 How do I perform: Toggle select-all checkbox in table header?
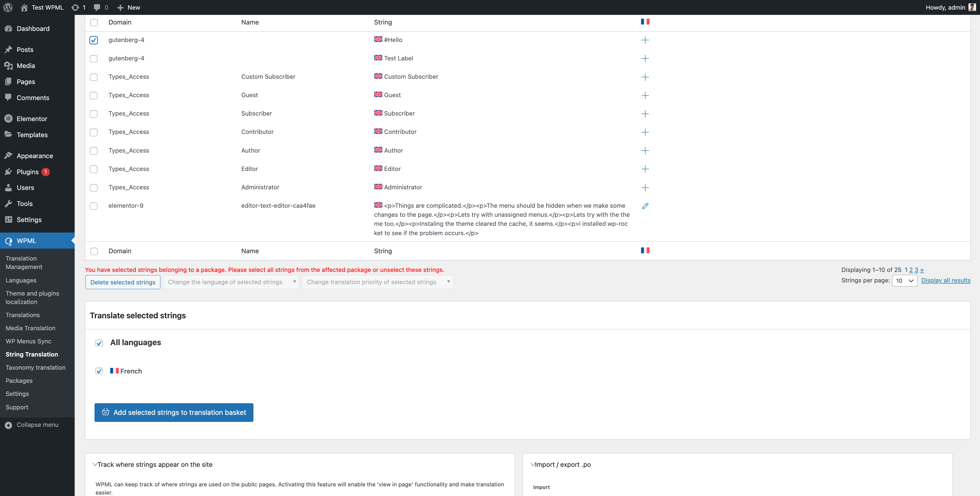(x=94, y=22)
